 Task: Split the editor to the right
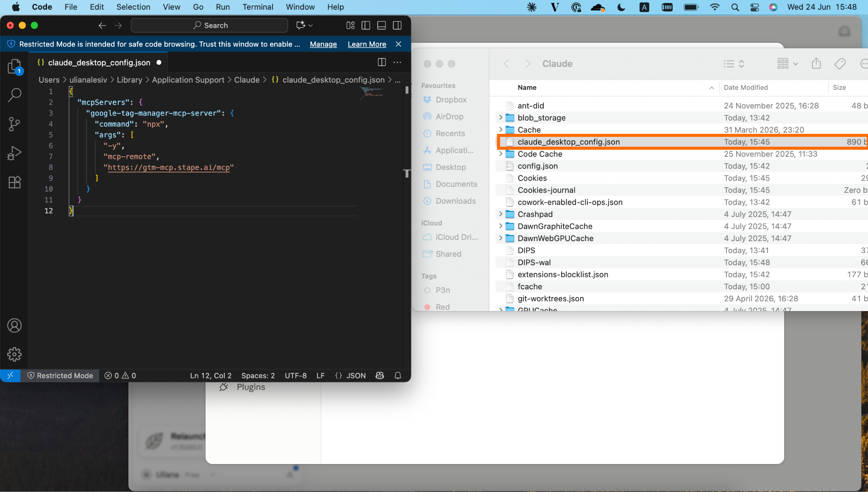pyautogui.click(x=381, y=62)
